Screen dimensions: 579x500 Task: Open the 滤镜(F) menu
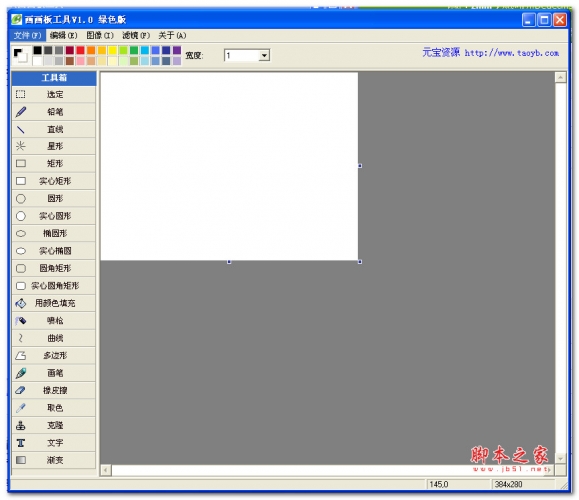click(136, 35)
